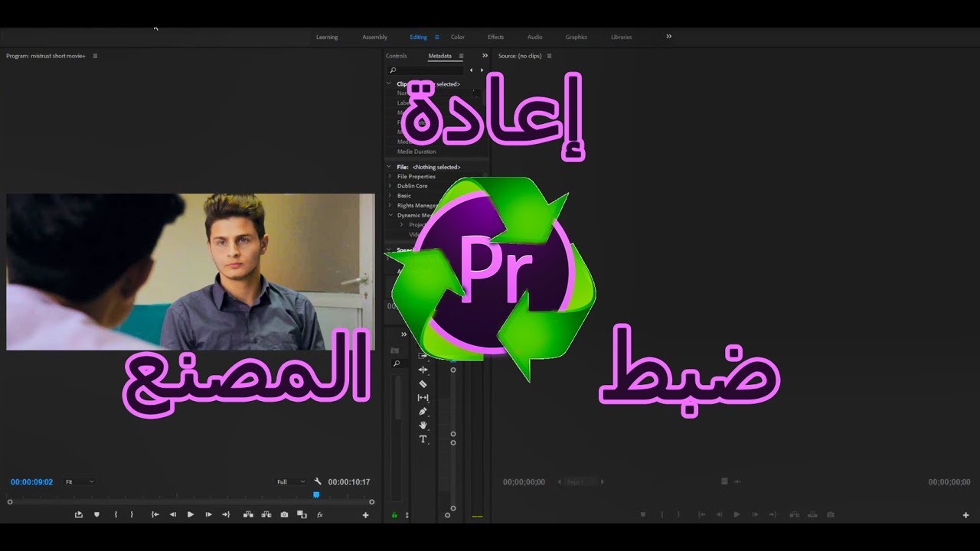Open Program monitor settings wrench

pyautogui.click(x=318, y=481)
